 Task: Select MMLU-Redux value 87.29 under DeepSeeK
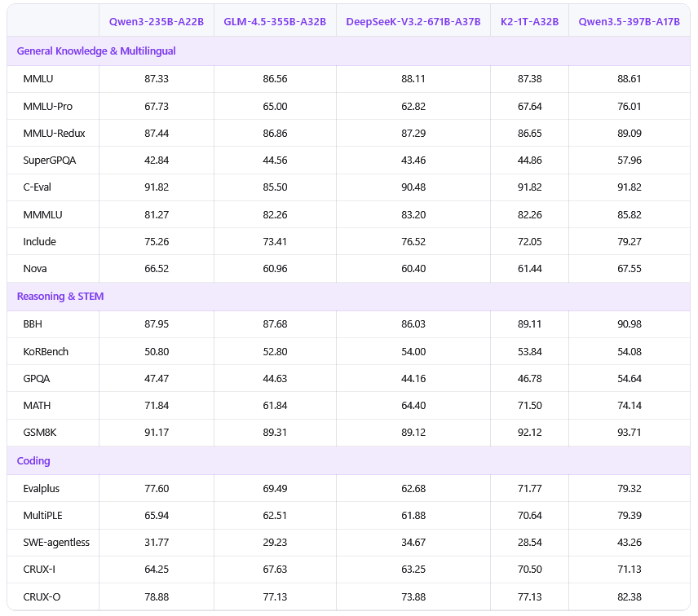[x=413, y=133]
